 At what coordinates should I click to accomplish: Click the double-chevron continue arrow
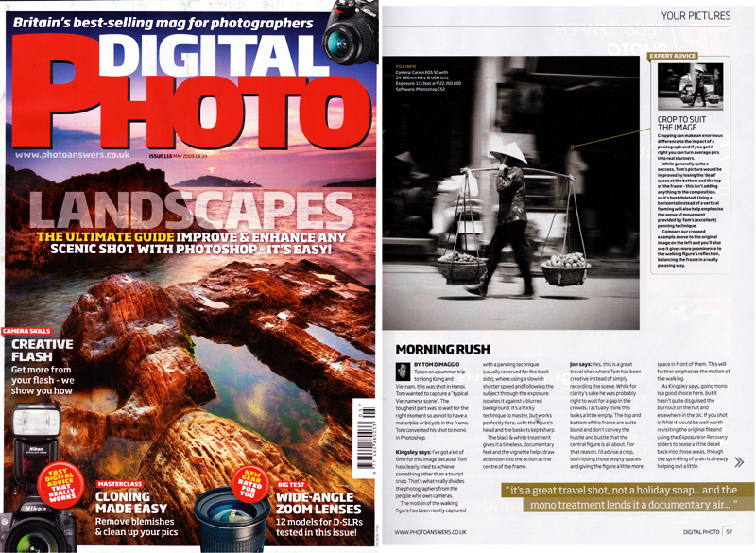coord(739,463)
